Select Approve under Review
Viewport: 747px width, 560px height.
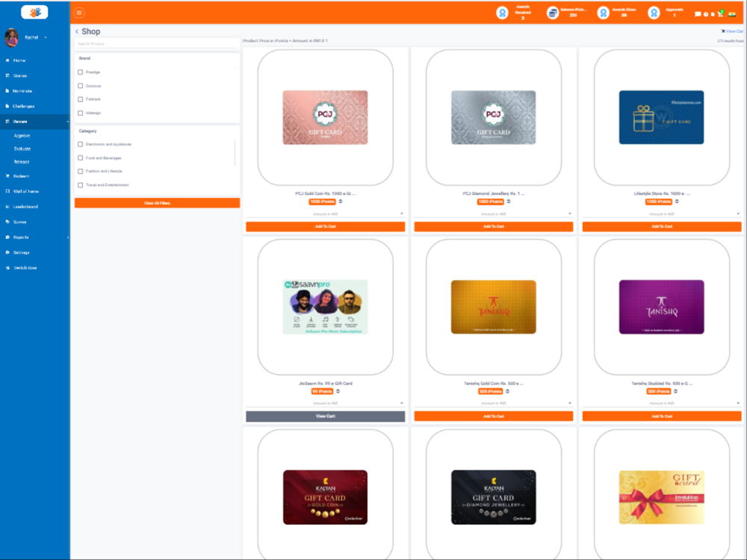point(22,136)
